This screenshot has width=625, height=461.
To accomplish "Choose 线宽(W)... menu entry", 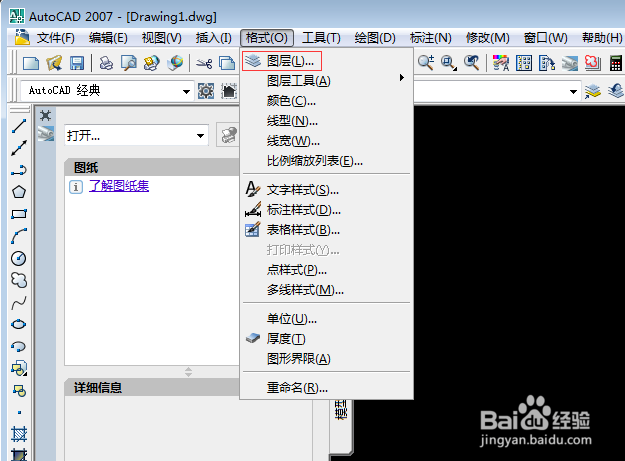I will (326, 141).
